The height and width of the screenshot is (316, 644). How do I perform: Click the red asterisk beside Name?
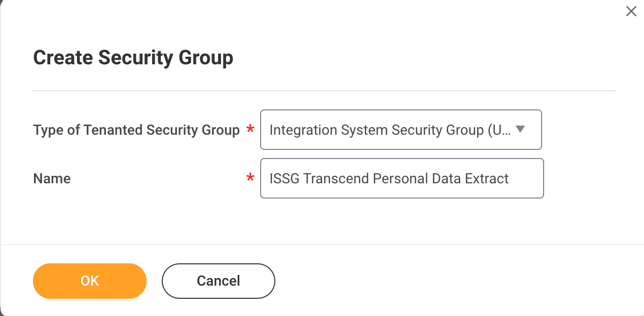pyautogui.click(x=250, y=178)
